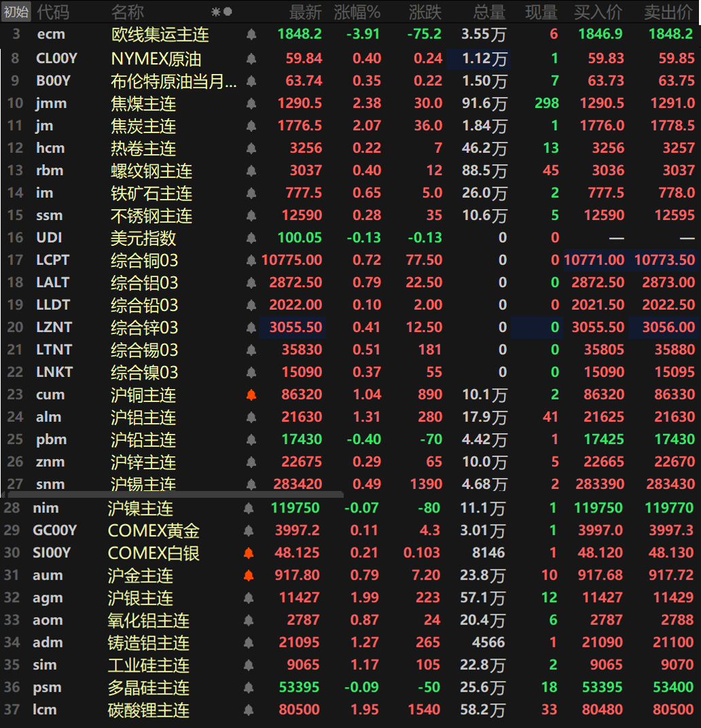Image resolution: width=701 pixels, height=728 pixels.
Task: Click the bell icon for 欧线集运主连
Action: [x=251, y=35]
